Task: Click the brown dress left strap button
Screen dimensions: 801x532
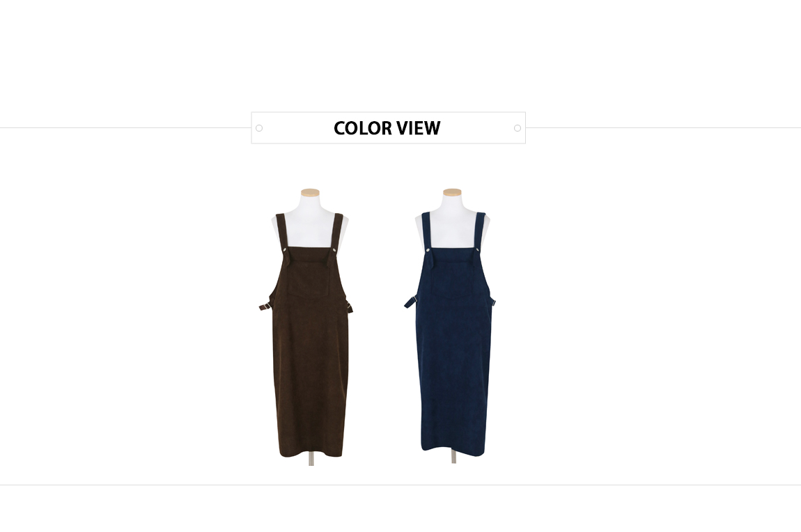Action: click(285, 250)
